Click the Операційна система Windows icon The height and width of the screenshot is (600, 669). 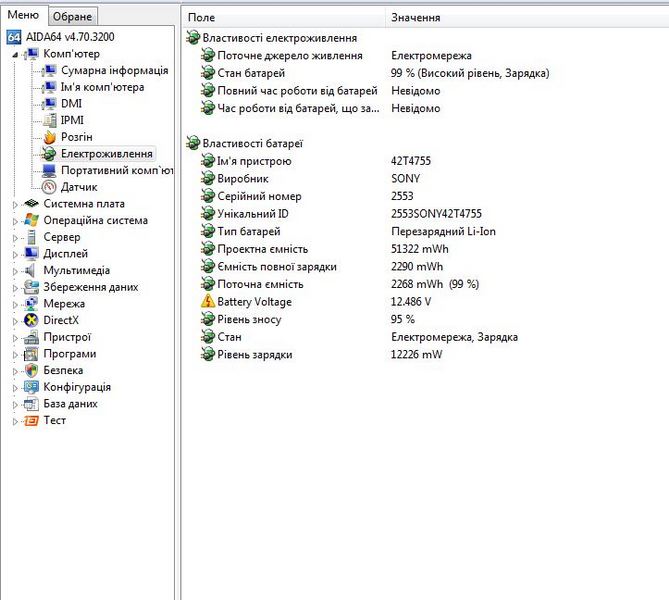tap(31, 220)
